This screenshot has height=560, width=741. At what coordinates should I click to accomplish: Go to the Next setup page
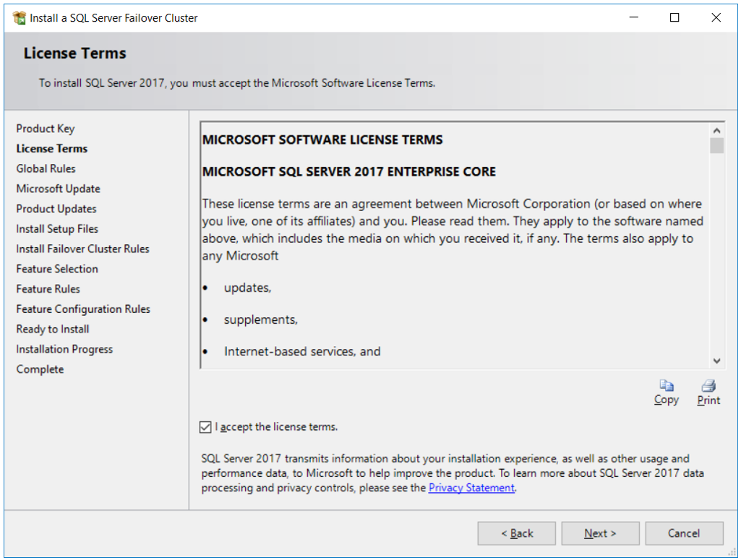pos(600,533)
